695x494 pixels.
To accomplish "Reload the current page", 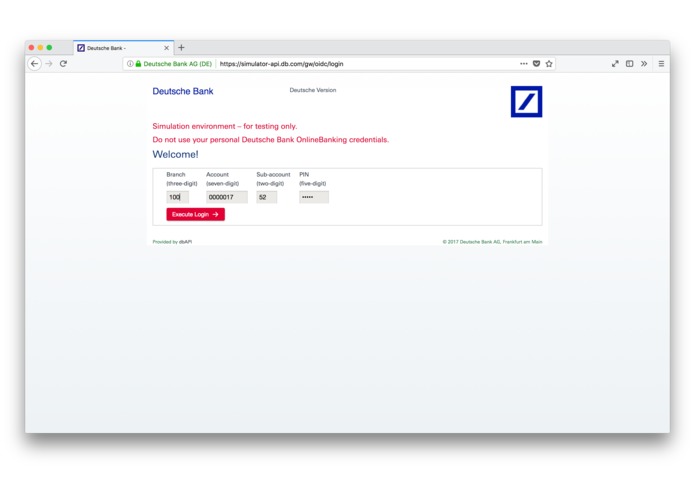I will (63, 64).
